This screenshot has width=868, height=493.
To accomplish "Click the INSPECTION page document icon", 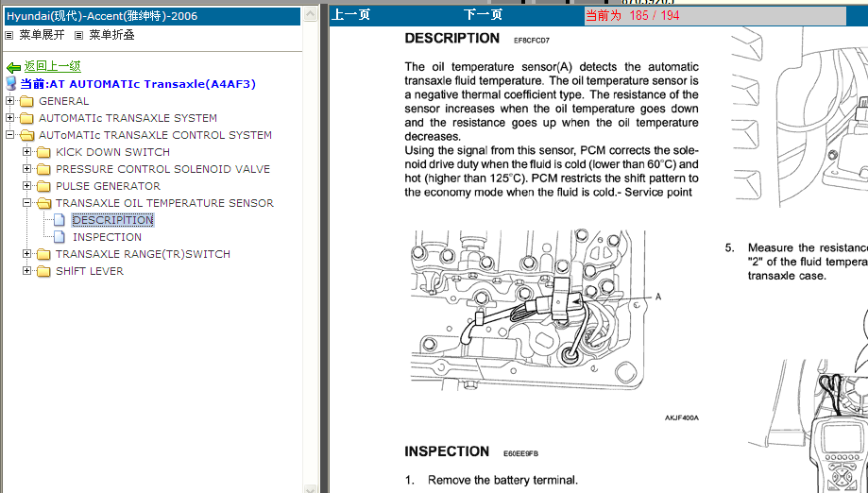I will (60, 238).
